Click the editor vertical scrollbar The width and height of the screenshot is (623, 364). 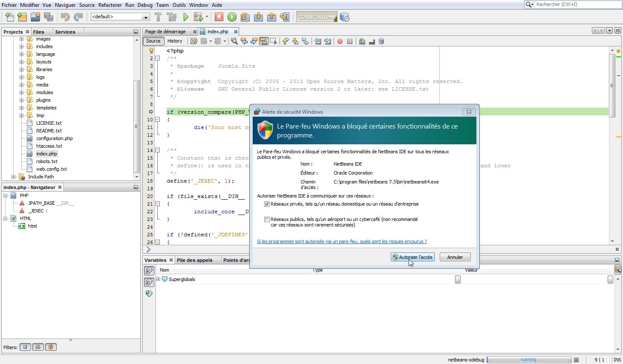click(612, 85)
